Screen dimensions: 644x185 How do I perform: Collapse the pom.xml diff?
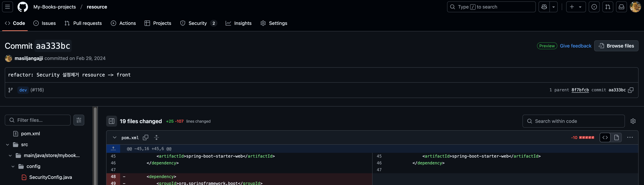(x=115, y=138)
